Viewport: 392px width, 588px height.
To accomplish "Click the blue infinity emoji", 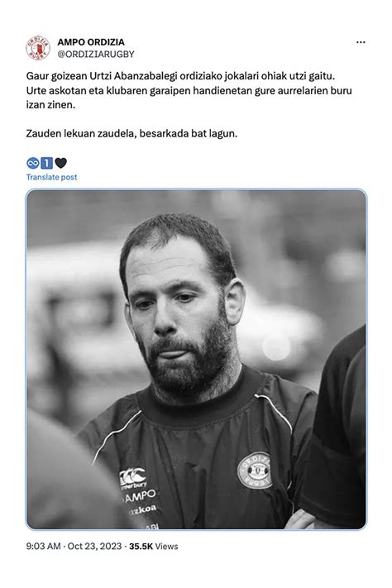I will 32,163.
